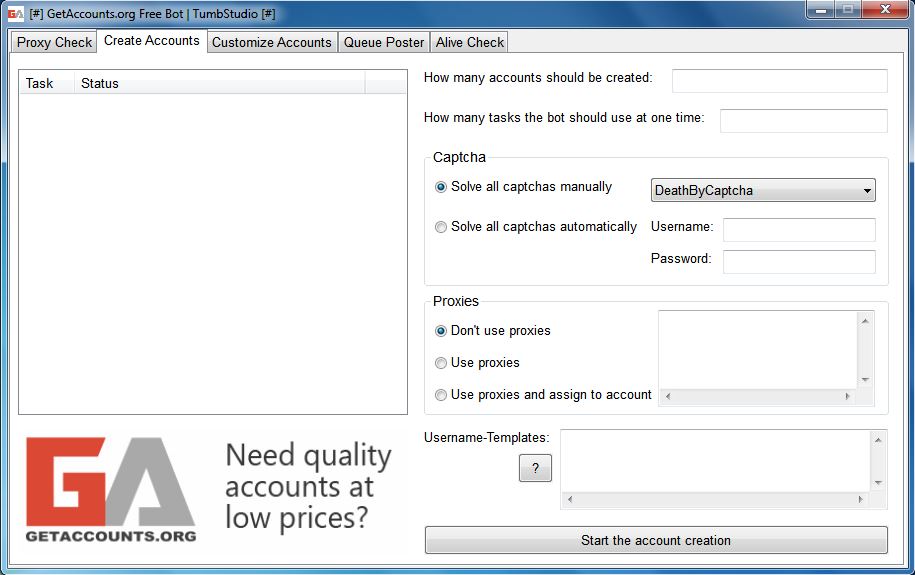
Task: Click Username-Templates scroll left arrow
Action: click(570, 500)
